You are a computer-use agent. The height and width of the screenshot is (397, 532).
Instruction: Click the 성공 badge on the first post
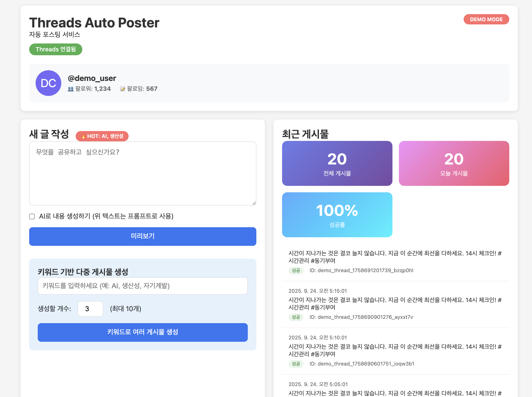click(x=296, y=271)
